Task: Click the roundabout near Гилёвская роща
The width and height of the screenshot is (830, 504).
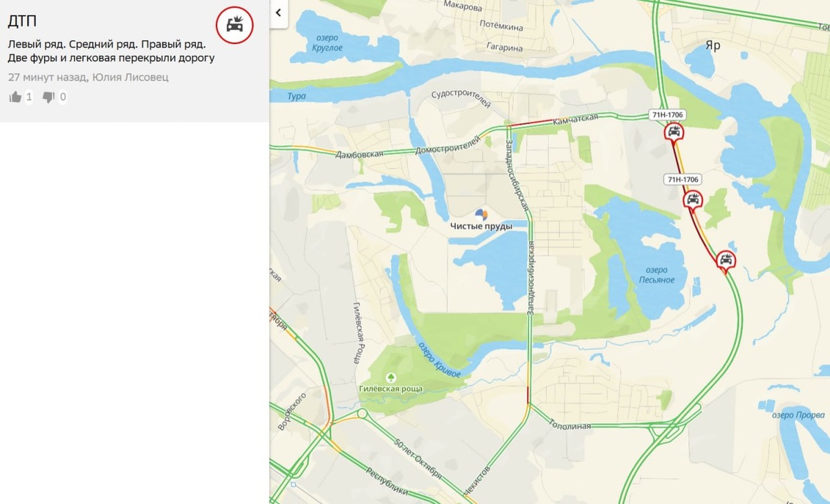Action: pyautogui.click(x=361, y=414)
